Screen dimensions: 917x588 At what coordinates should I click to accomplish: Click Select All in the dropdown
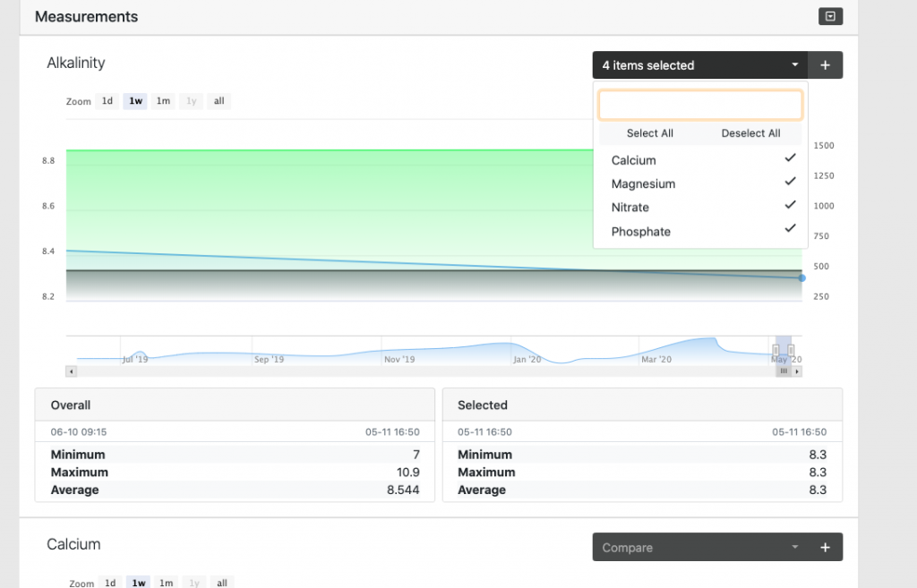(x=649, y=133)
